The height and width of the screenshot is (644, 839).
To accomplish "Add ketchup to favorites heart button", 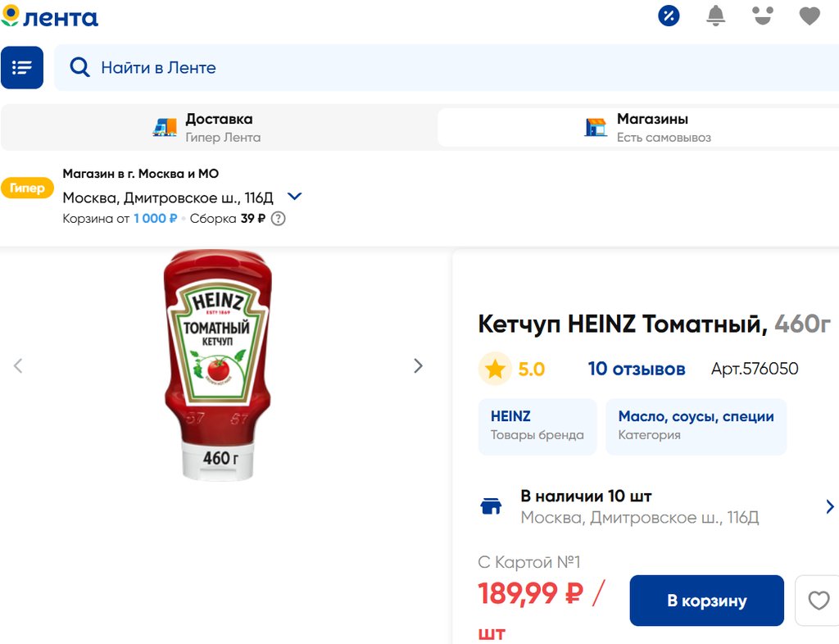I will coord(819,600).
